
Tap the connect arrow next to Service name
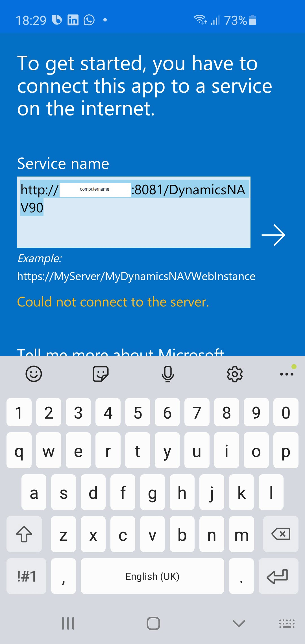coord(273,235)
